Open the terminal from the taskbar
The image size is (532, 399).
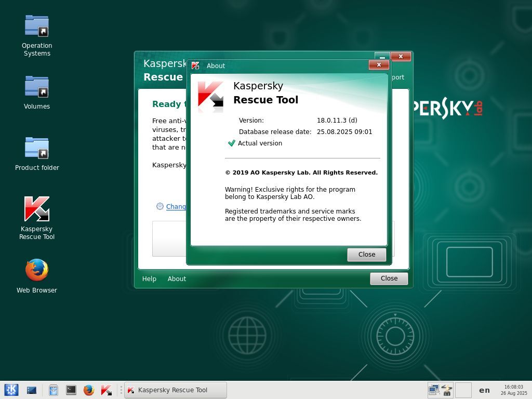coord(71,390)
